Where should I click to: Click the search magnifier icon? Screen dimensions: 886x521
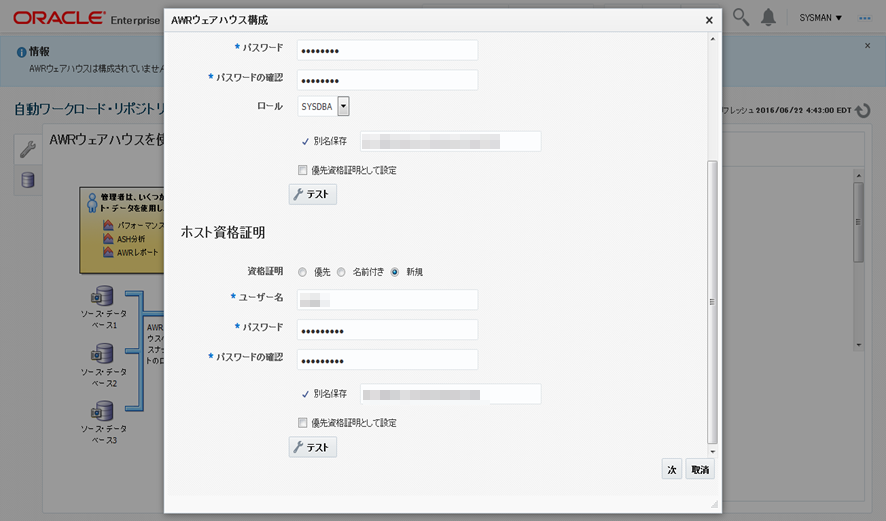tap(740, 18)
